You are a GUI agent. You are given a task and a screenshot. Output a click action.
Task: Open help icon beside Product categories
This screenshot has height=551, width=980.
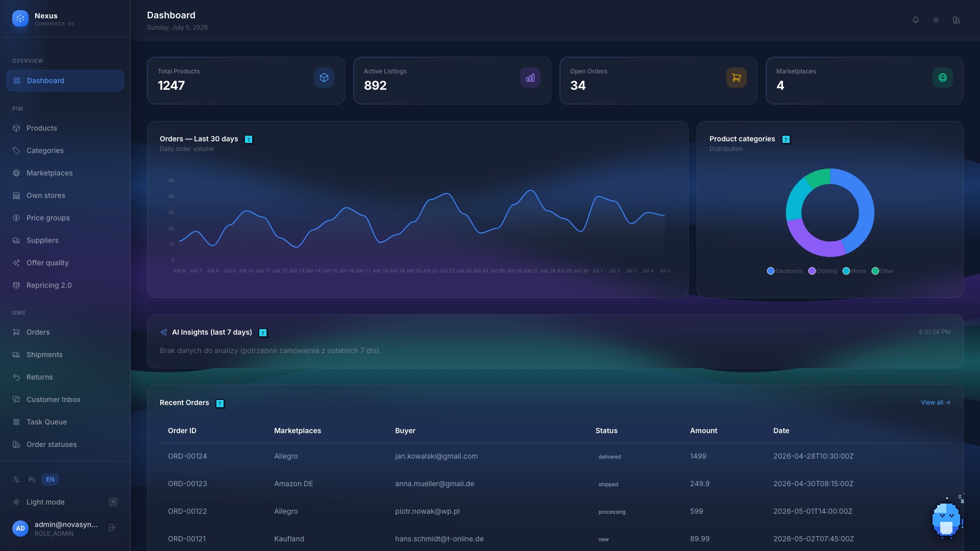(786, 139)
